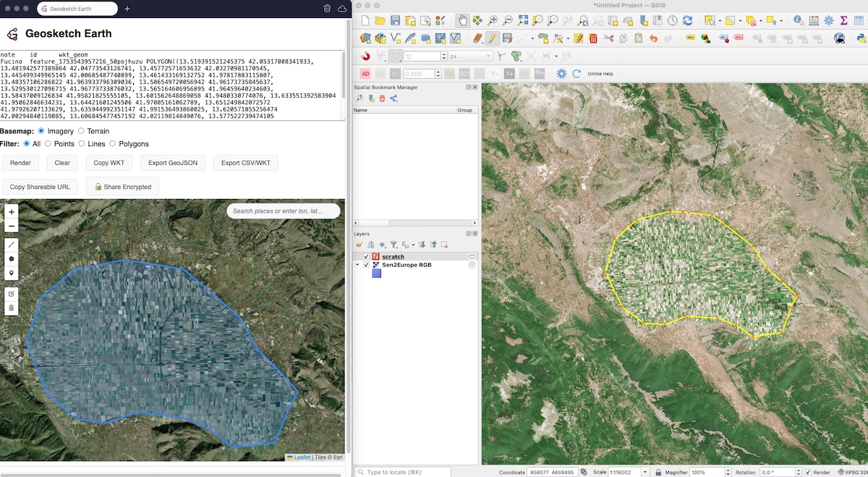Click the edit layers tool in Geosketch
The image size is (868, 477).
(12, 294)
